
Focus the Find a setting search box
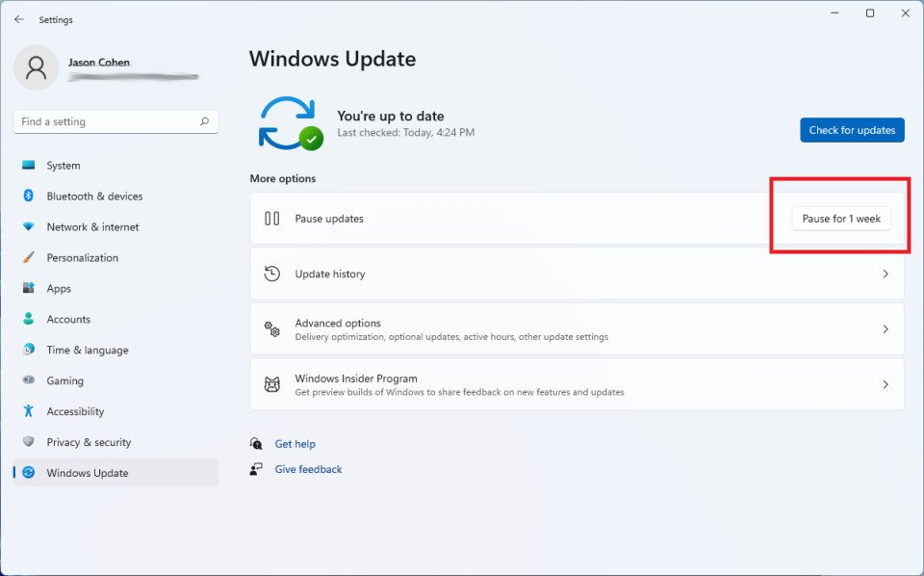[x=106, y=122]
